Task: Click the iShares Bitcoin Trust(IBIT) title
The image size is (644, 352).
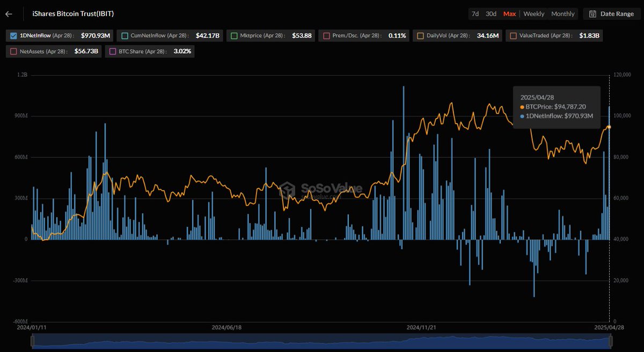Action: [73, 13]
